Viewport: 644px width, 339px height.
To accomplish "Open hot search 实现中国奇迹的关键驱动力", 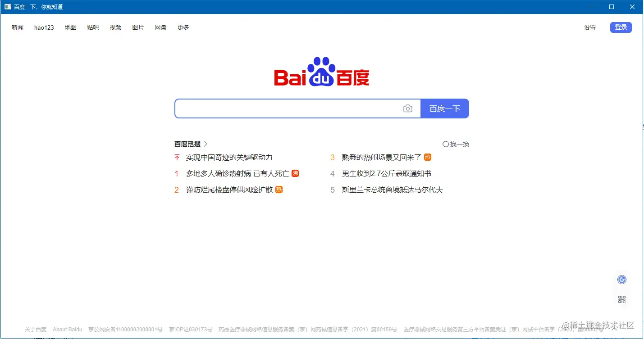I will (x=229, y=157).
